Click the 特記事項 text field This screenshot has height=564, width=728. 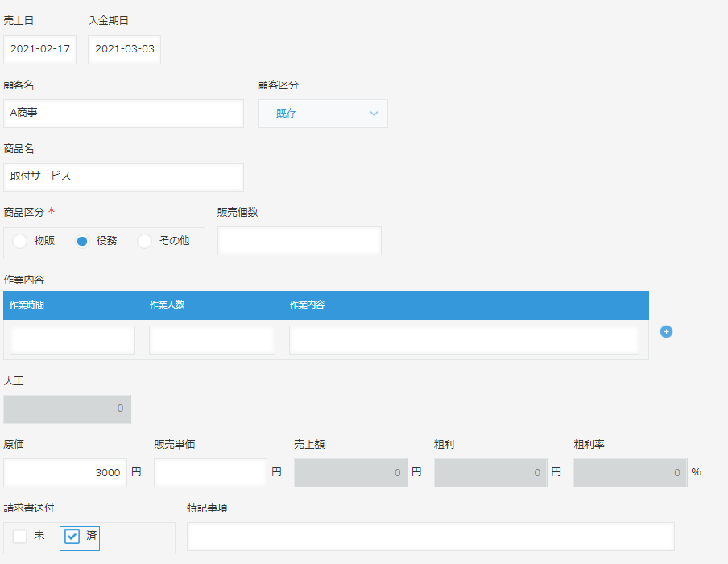tap(430, 537)
